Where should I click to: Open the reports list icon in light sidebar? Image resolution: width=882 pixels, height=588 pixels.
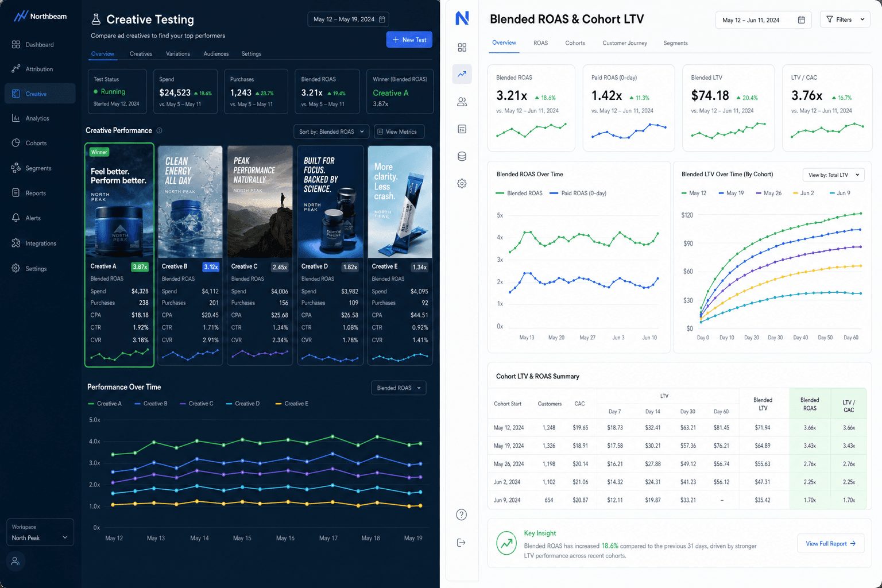coord(462,129)
